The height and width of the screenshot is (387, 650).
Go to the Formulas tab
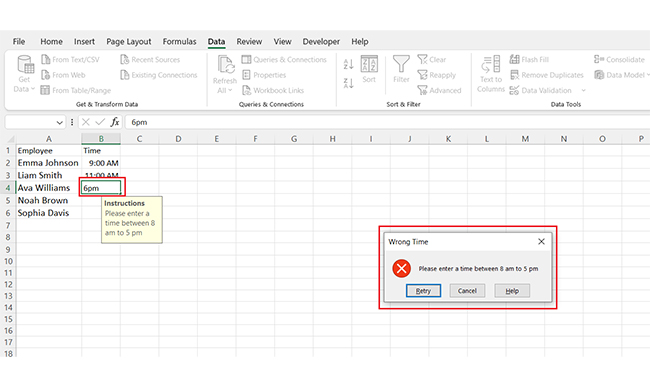179,41
